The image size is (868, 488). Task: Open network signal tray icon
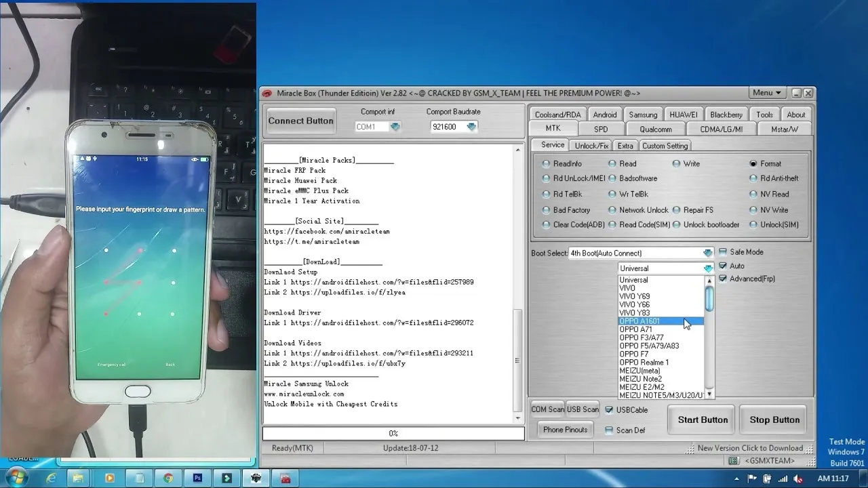click(781, 478)
